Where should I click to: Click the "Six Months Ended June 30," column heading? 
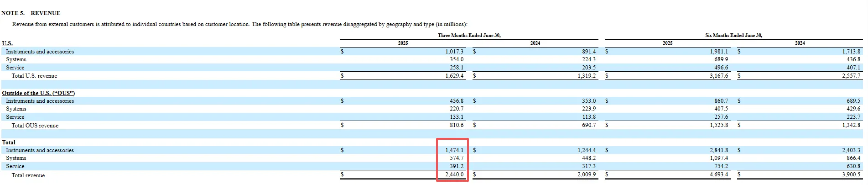(733, 35)
